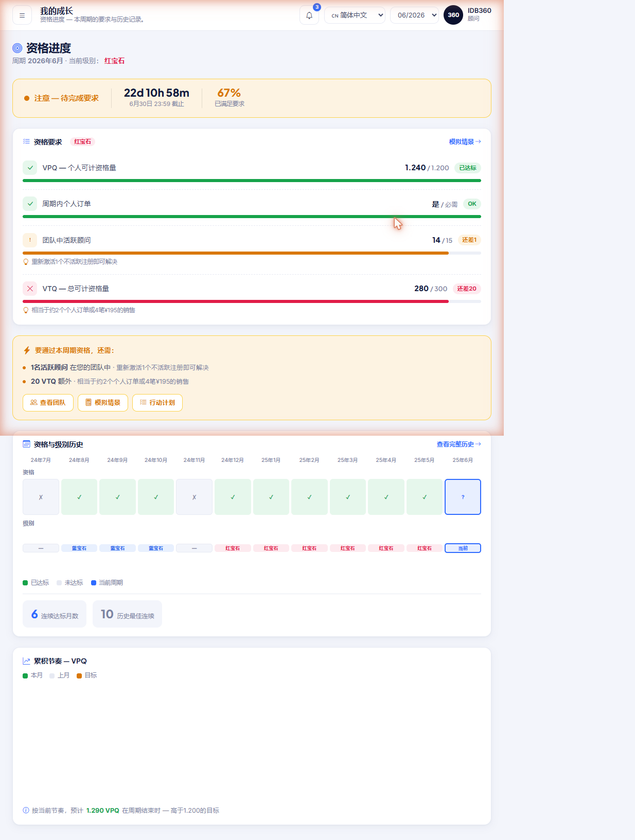
Task: Click lightbulb icon under VTQ progress bar
Action: (x=26, y=310)
